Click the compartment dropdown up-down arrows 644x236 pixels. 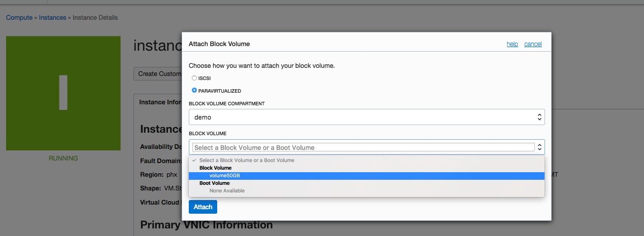click(539, 117)
